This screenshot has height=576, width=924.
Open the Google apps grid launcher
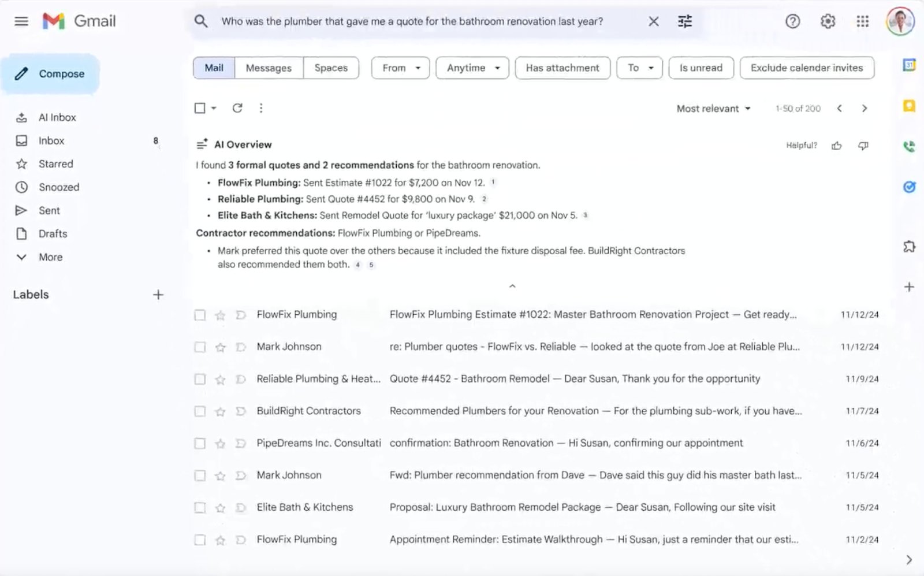[x=863, y=21]
